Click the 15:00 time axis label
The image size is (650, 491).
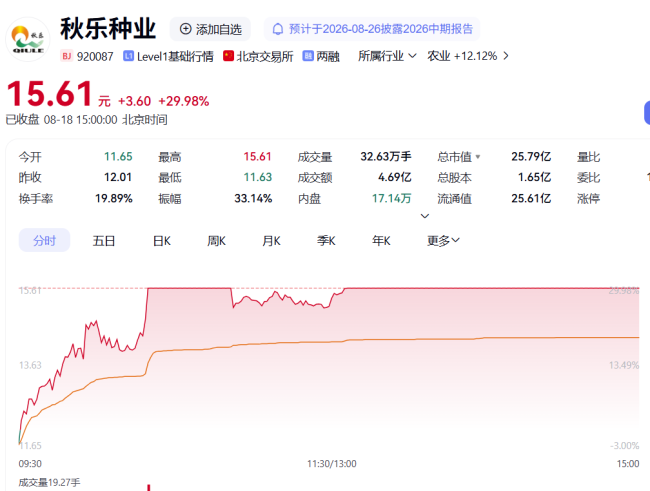point(628,464)
